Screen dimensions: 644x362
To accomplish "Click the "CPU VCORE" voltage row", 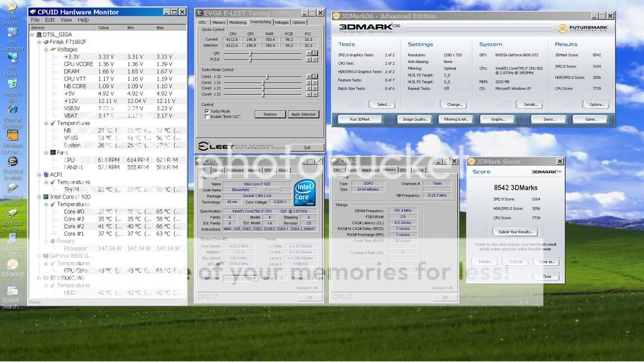I will click(x=108, y=64).
